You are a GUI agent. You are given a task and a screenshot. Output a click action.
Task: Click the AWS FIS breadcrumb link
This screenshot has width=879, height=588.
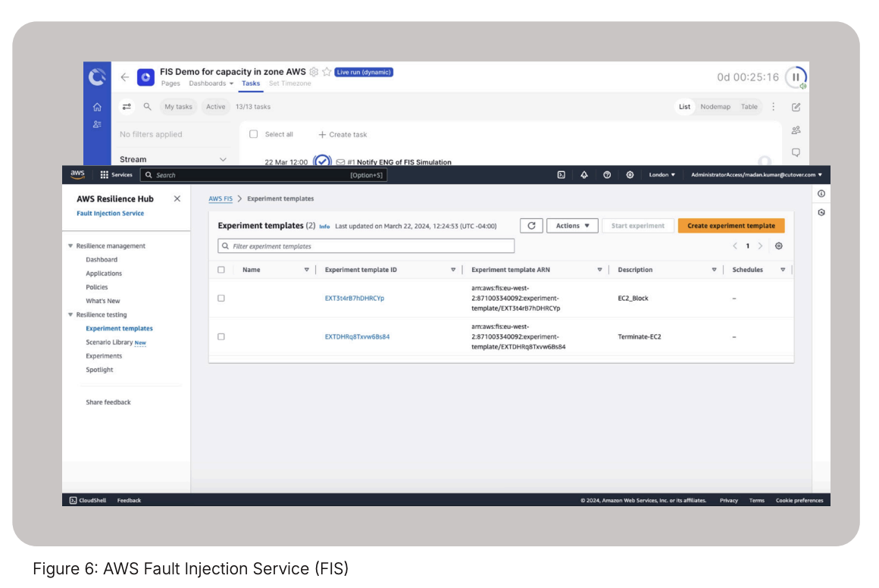tap(221, 199)
